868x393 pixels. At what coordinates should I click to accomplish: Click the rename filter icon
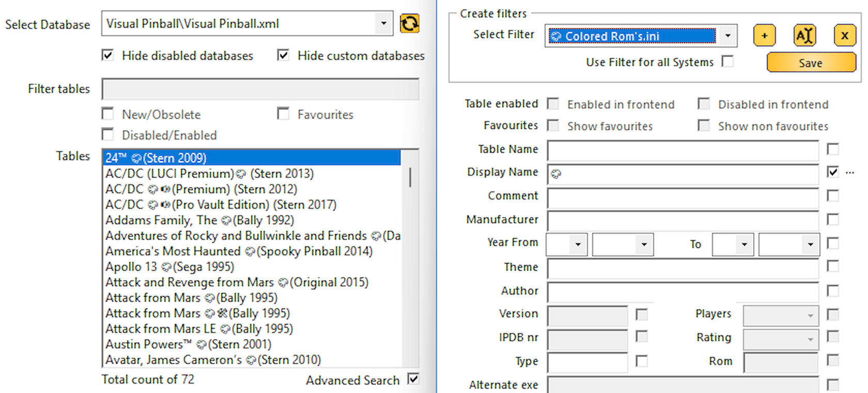[x=804, y=36]
